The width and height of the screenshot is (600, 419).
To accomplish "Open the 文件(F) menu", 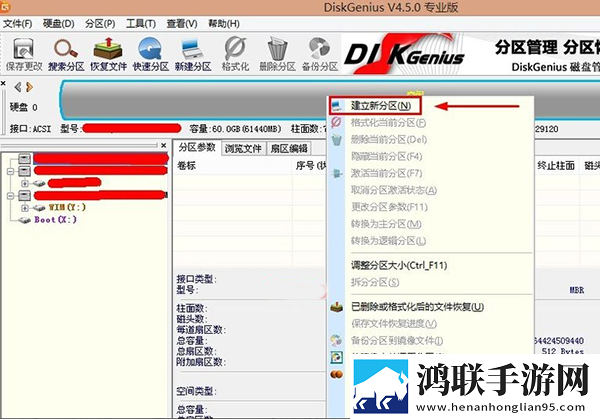I will coord(18,24).
